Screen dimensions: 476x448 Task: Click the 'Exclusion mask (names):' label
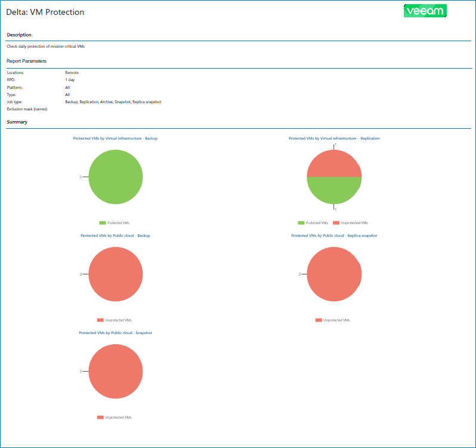pyautogui.click(x=27, y=109)
